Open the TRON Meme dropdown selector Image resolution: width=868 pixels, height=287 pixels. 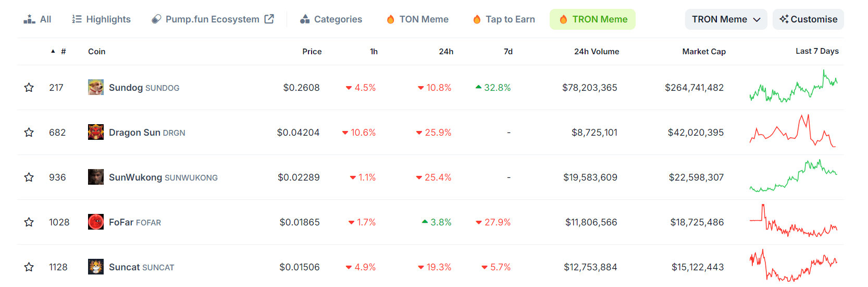[726, 19]
